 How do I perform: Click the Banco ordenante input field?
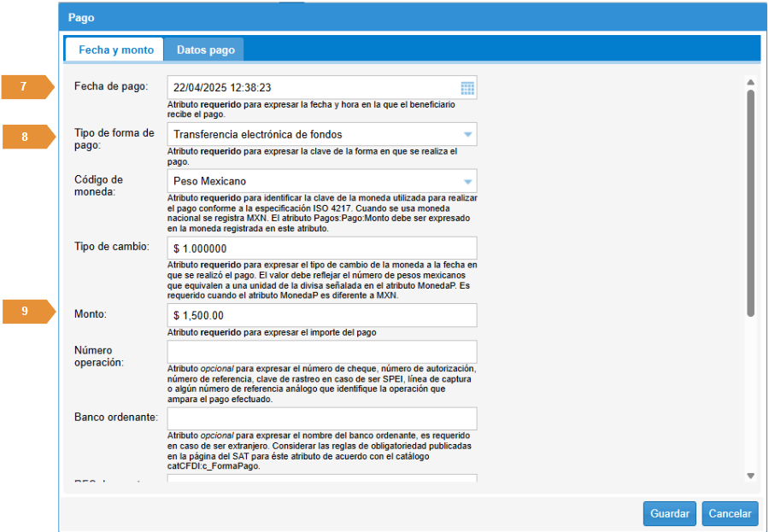[x=322, y=418]
